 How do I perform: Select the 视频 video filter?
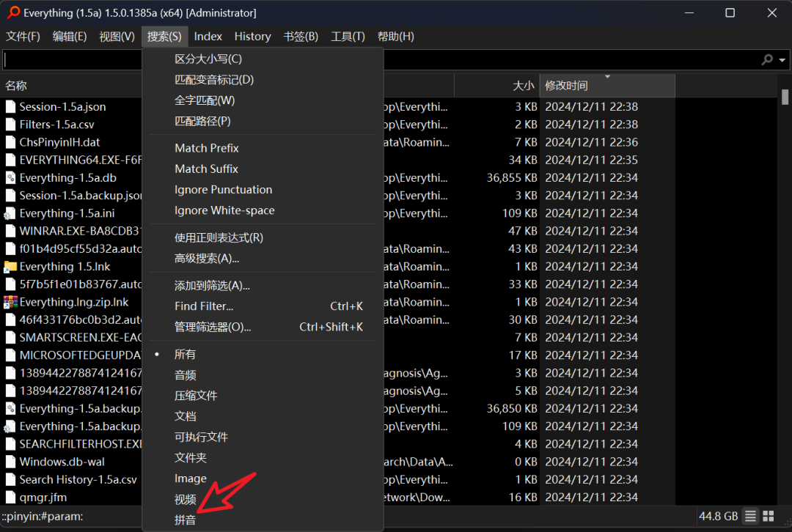pos(263,499)
